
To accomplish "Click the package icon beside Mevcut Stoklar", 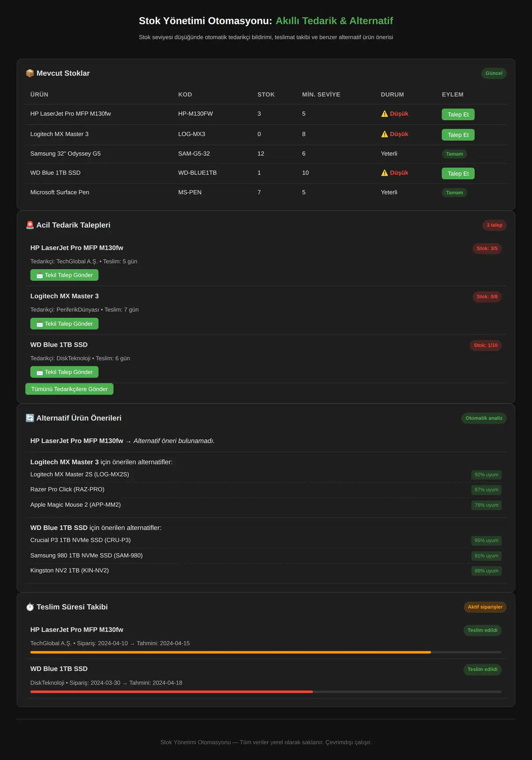I will tap(30, 73).
